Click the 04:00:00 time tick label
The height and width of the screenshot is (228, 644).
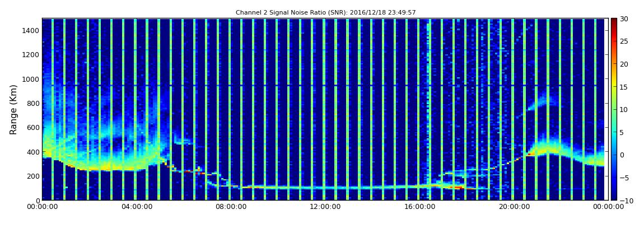click(x=136, y=207)
